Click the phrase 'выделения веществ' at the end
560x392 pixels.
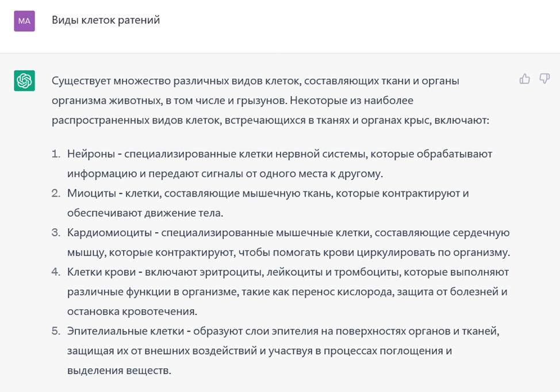(118, 370)
